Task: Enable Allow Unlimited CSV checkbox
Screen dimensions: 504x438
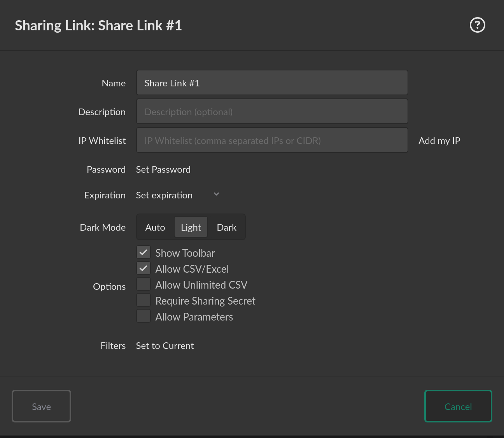Action: click(143, 284)
